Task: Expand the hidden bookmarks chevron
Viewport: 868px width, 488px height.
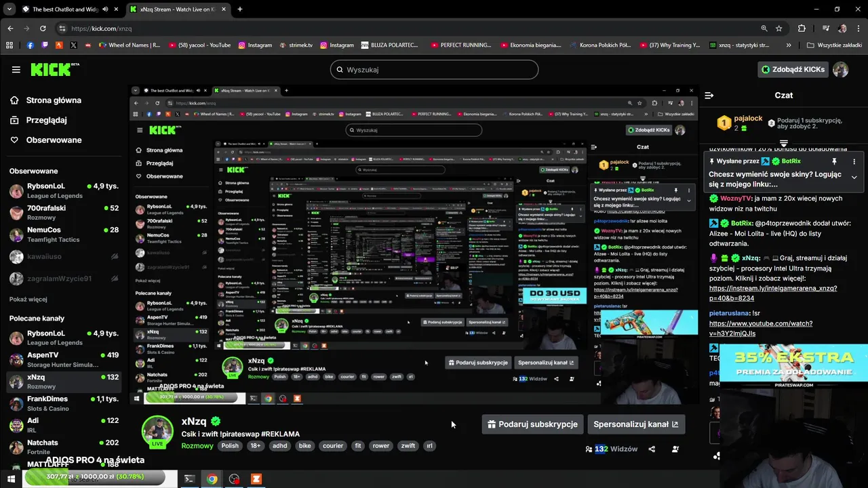Action: [x=789, y=45]
